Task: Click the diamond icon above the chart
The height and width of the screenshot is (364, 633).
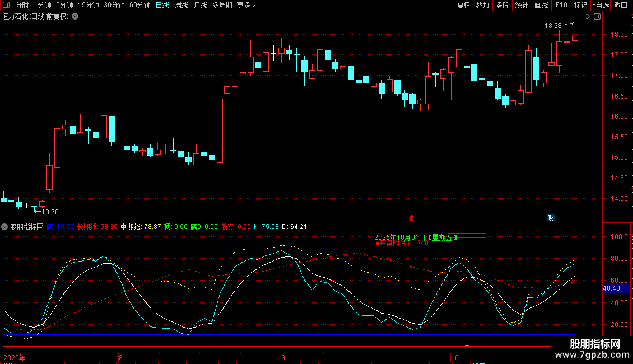Action: [587, 17]
